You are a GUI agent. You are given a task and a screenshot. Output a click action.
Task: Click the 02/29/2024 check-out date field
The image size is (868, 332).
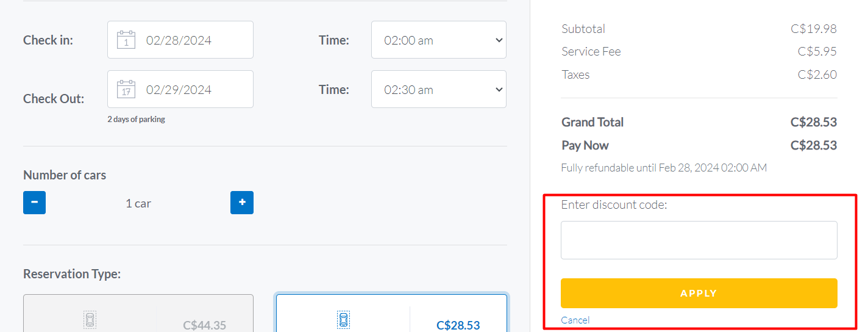[x=179, y=90]
